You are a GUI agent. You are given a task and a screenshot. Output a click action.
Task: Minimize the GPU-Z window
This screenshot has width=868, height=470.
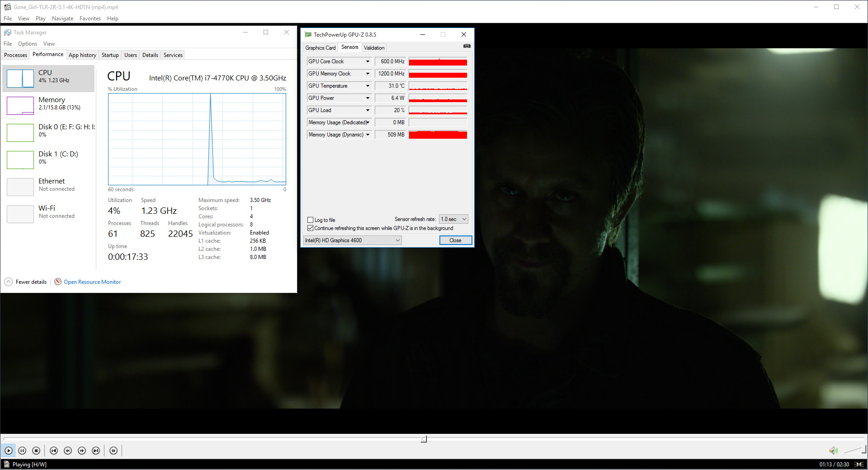pos(423,34)
